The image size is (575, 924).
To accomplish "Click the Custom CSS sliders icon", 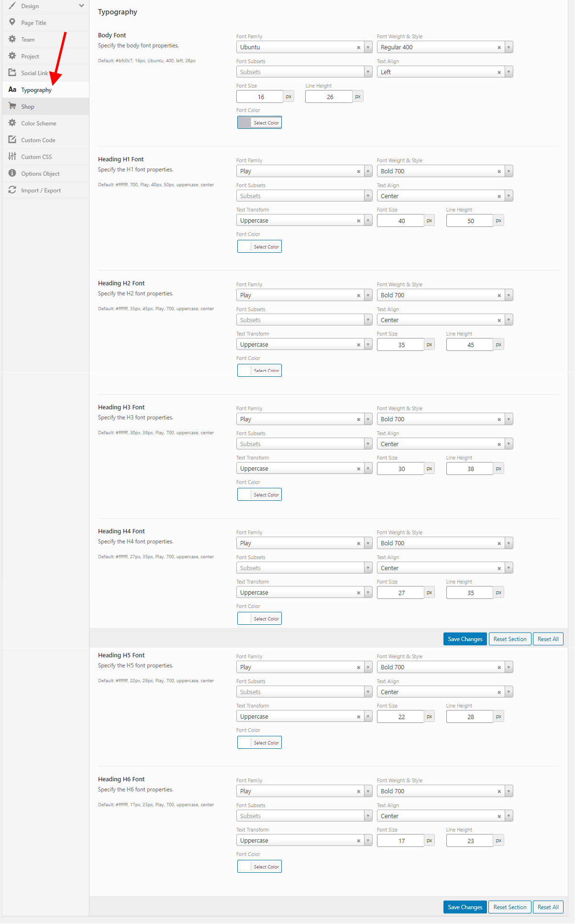I will tap(12, 157).
